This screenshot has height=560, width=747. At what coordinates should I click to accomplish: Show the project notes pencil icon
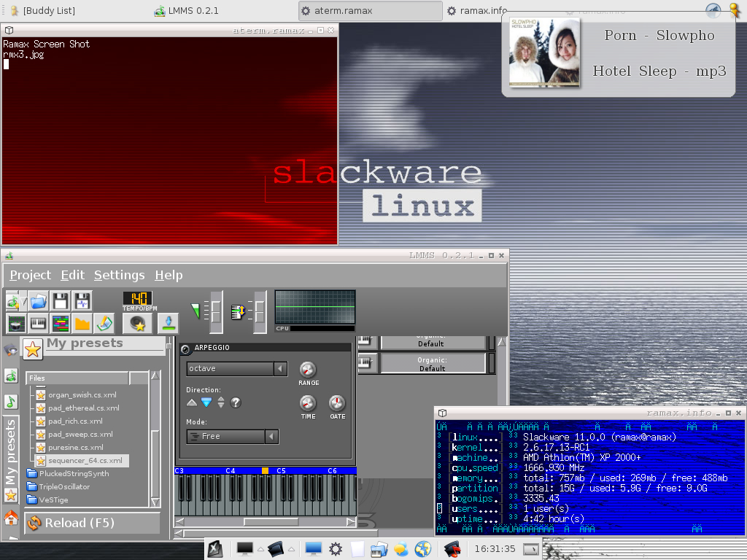[x=104, y=324]
